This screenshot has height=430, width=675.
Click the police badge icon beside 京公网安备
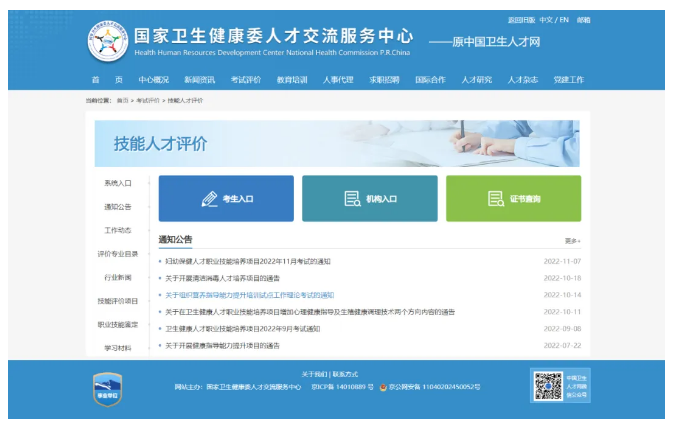click(x=383, y=387)
